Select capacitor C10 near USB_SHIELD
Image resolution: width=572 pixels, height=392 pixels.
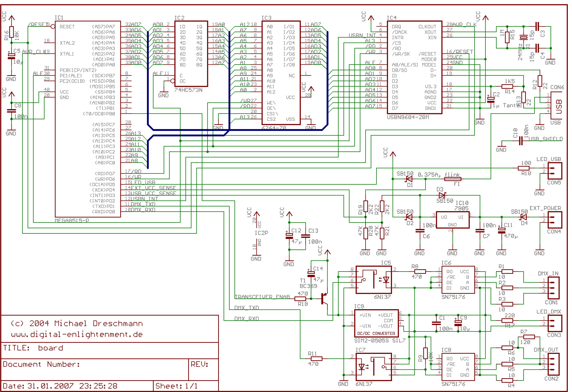(x=521, y=141)
